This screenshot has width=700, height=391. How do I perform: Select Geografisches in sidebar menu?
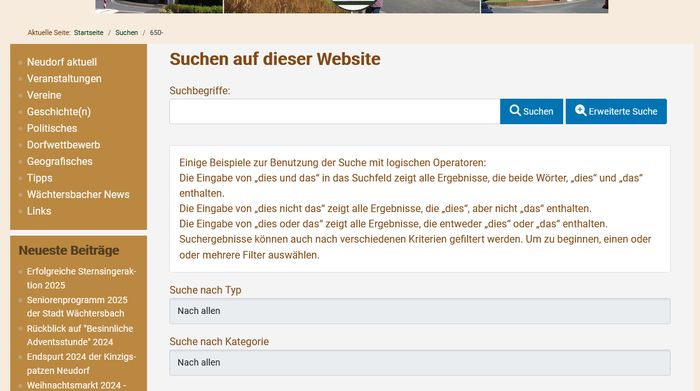[59, 161]
